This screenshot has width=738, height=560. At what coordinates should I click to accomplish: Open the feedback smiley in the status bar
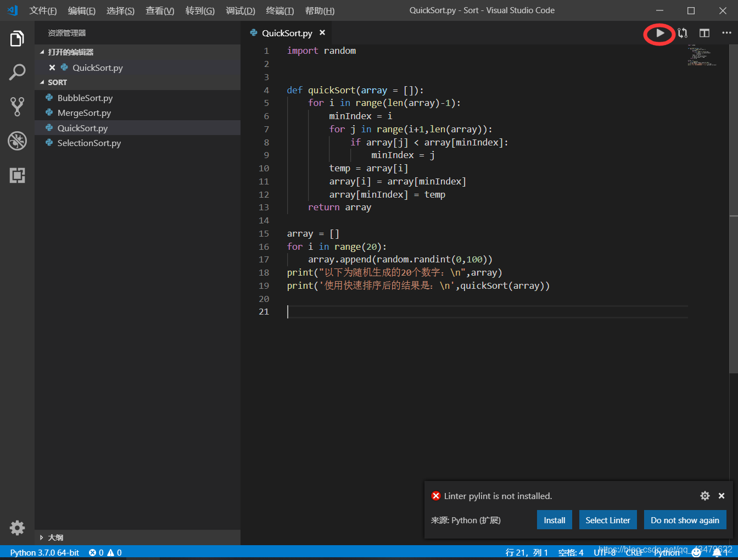click(696, 552)
